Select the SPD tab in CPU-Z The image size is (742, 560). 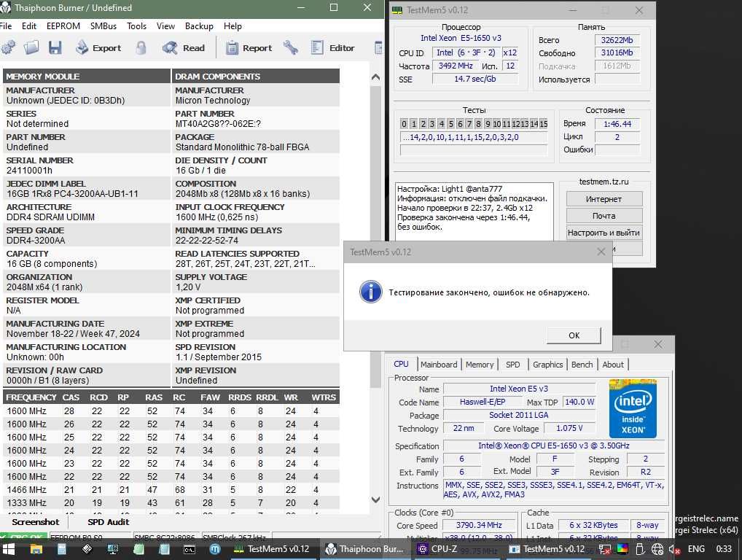[513, 365]
